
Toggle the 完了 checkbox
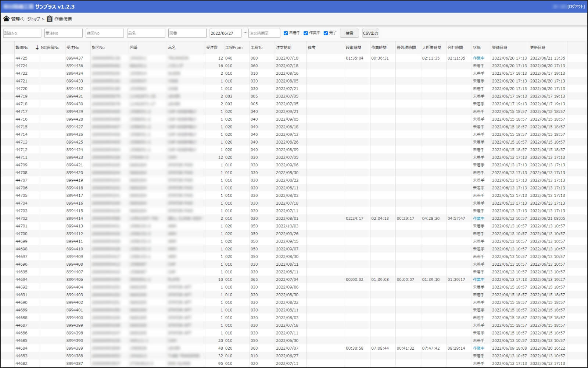(x=326, y=33)
